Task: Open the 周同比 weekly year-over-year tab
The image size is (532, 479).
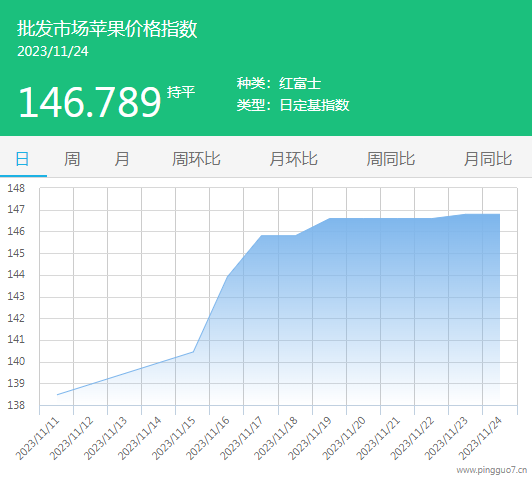Action: pyautogui.click(x=391, y=159)
